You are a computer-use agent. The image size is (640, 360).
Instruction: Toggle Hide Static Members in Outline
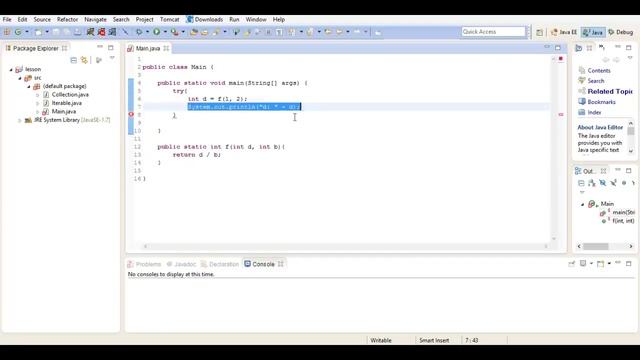613,183
